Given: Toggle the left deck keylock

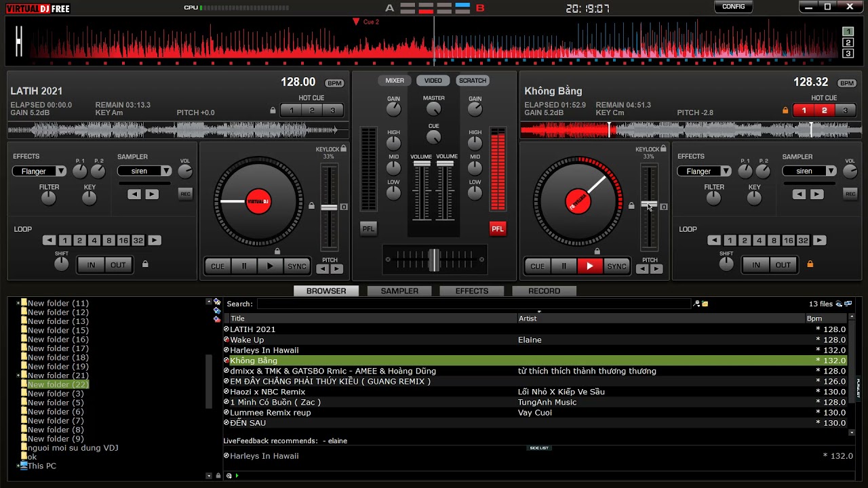Looking at the screenshot, I should (344, 148).
